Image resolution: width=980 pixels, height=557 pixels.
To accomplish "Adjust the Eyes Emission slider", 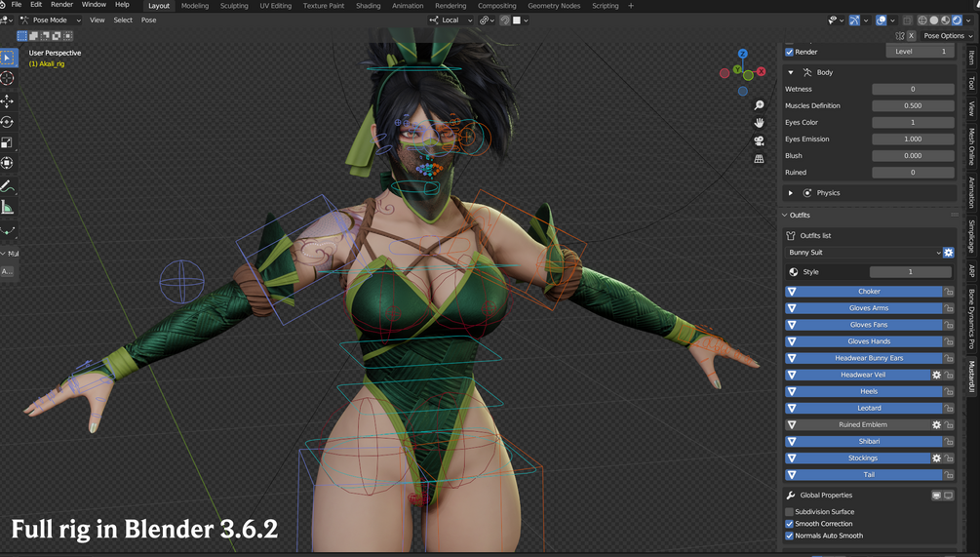I will tap(913, 139).
